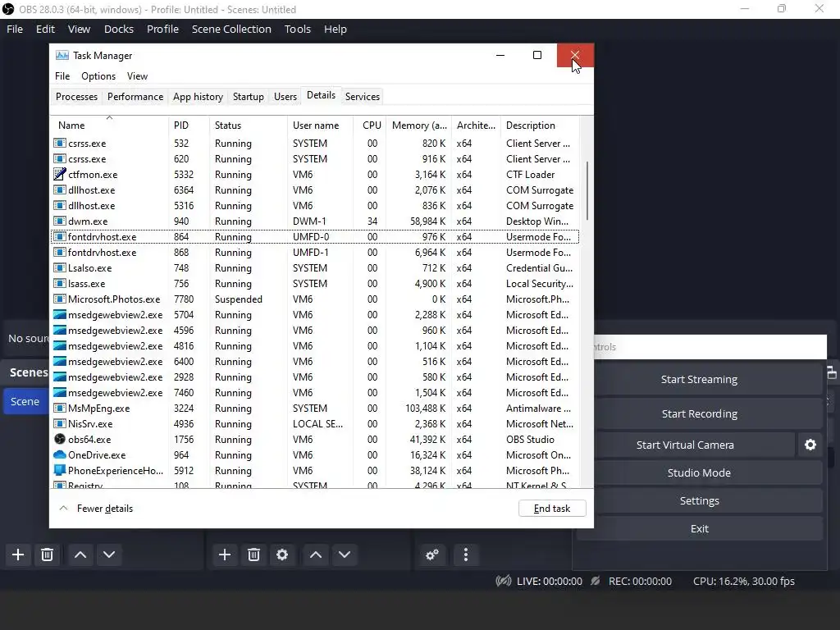The width and height of the screenshot is (840, 630).
Task: Click Start Streaming in OBS
Action: pyautogui.click(x=699, y=379)
